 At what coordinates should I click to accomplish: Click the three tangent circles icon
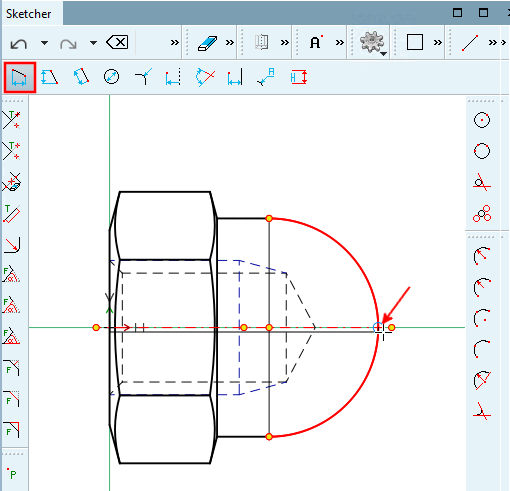coord(482,213)
